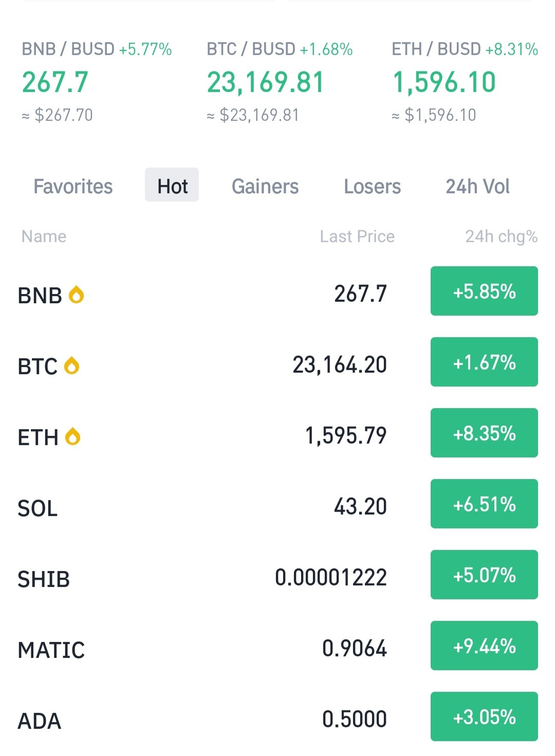
Task: Select the ADA row in the list
Action: (277, 716)
